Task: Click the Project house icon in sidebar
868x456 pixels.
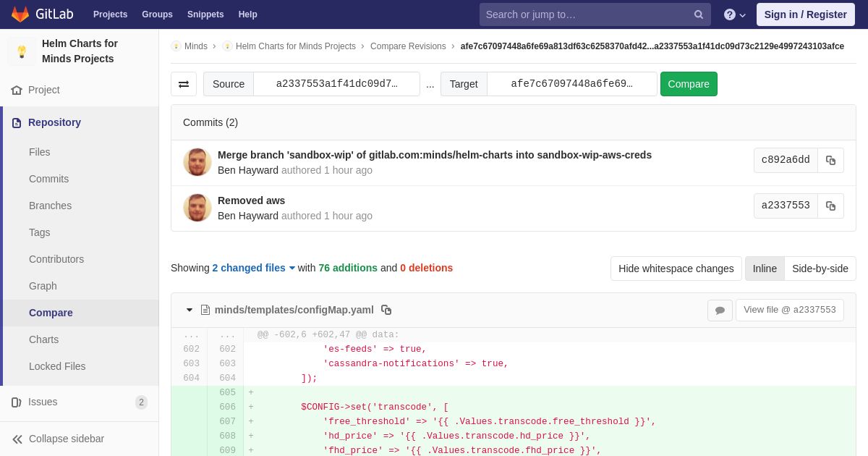Action: [17, 90]
